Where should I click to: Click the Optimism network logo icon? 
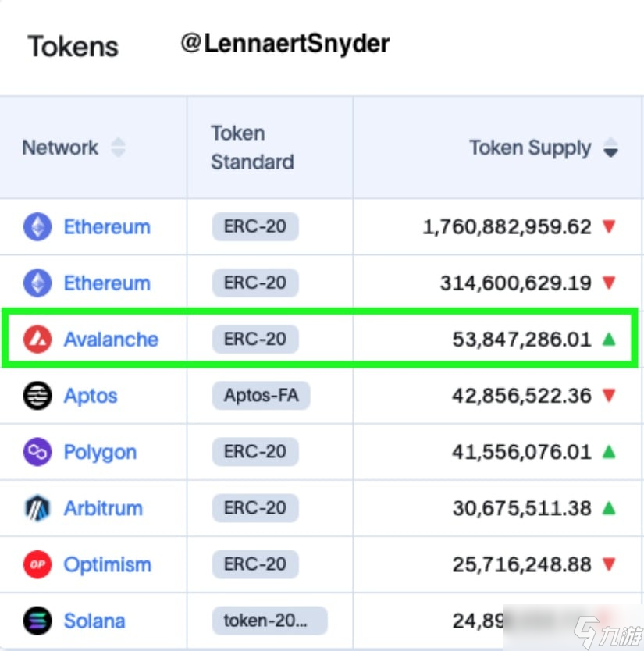click(x=37, y=564)
